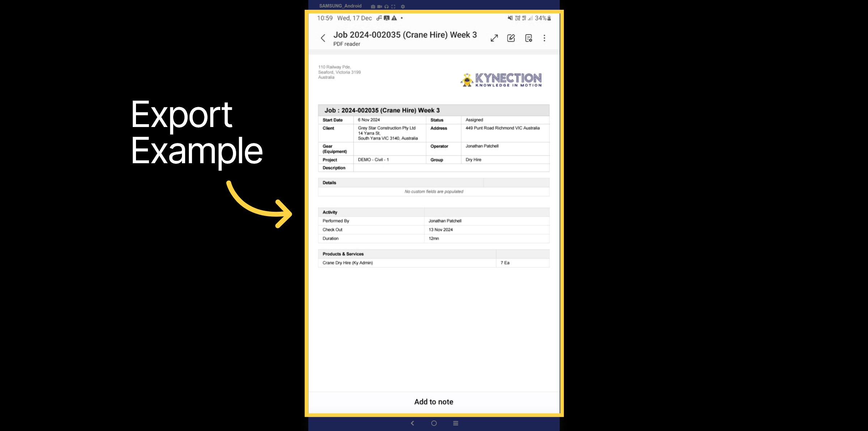This screenshot has height=431, width=868.
Task: Tap the link/connection status icon
Action: (x=379, y=18)
